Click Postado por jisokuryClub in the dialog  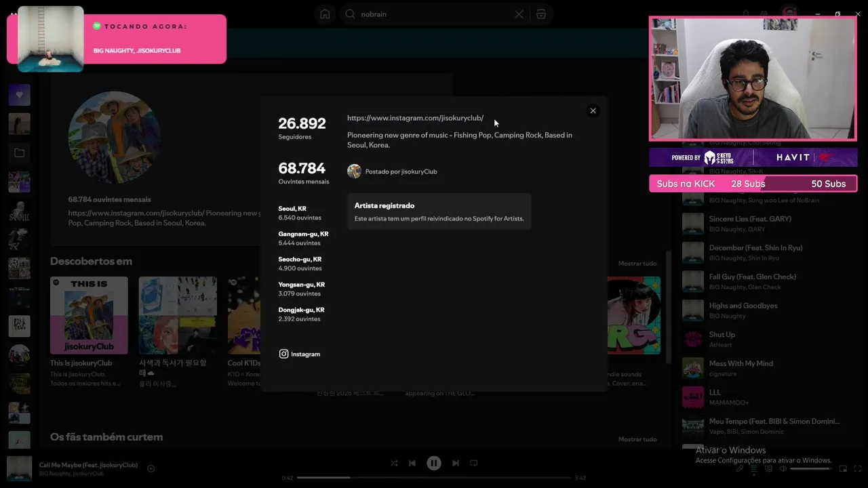click(401, 171)
